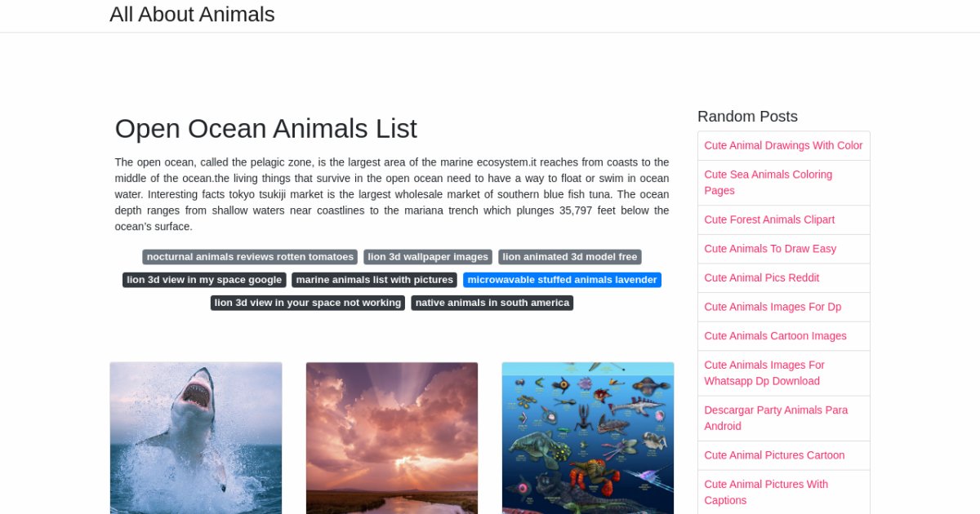980x514 pixels.
Task: Visit Cute Animals To Draw Easy link
Action: (x=770, y=249)
